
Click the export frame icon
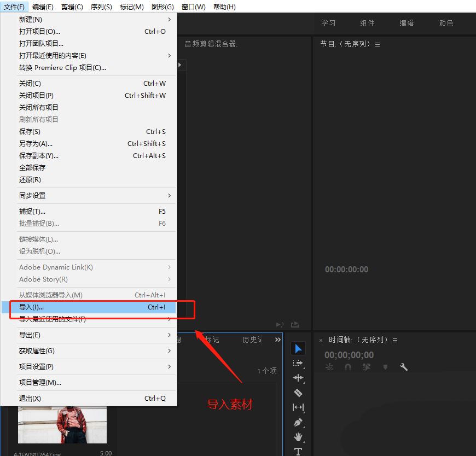pyautogui.click(x=295, y=325)
